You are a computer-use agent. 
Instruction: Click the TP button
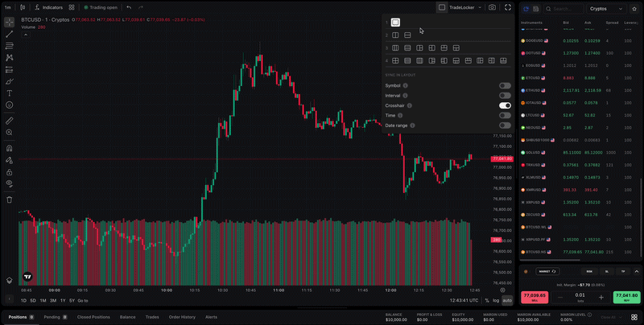click(x=623, y=271)
